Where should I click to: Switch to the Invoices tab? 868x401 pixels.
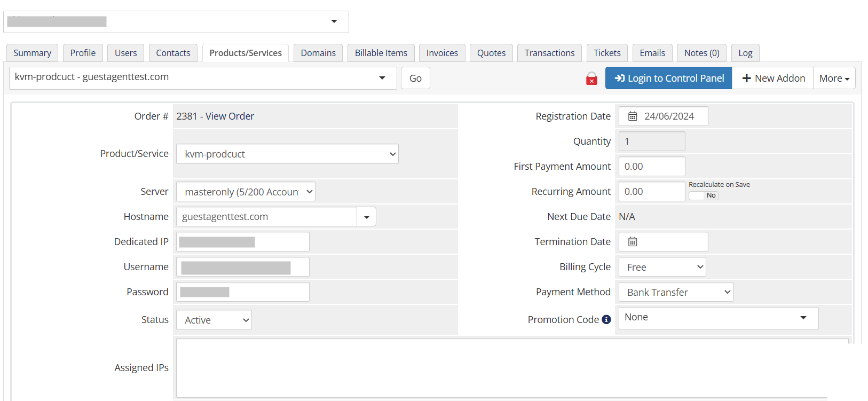(442, 53)
